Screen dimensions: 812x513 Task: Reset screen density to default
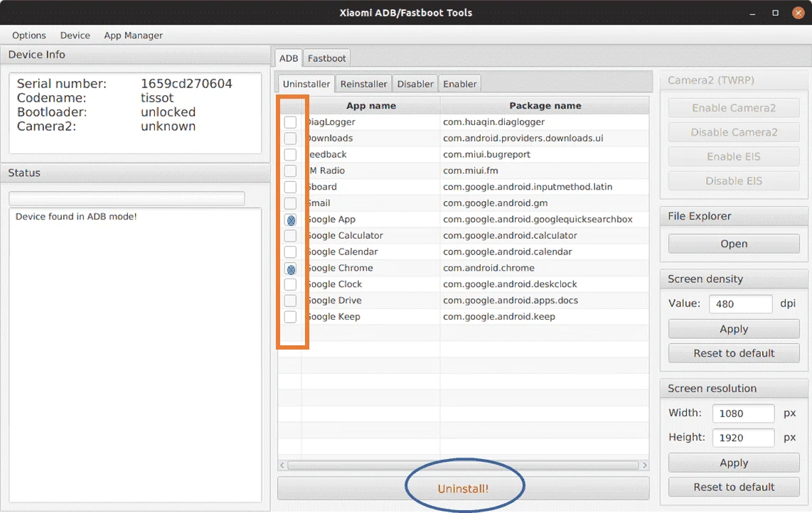coord(734,354)
